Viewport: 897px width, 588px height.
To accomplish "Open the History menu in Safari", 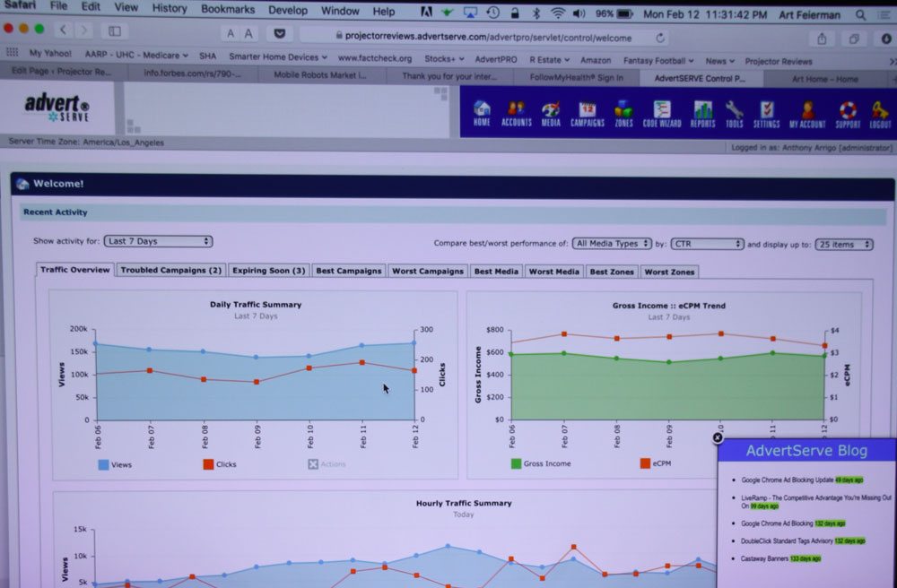I will [x=170, y=9].
